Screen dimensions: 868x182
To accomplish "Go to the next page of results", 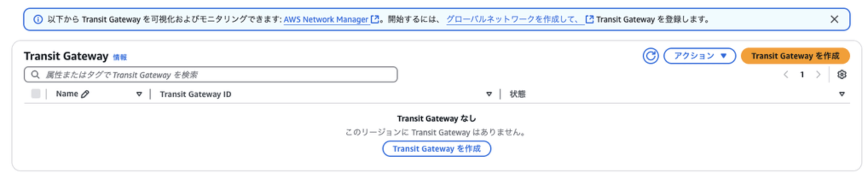I will pyautogui.click(x=818, y=75).
